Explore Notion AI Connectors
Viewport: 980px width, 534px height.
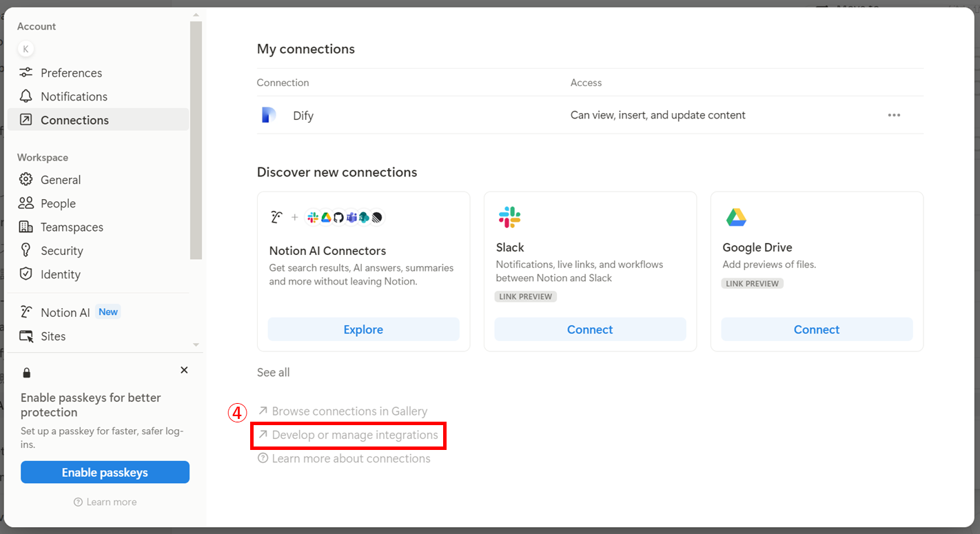click(363, 329)
